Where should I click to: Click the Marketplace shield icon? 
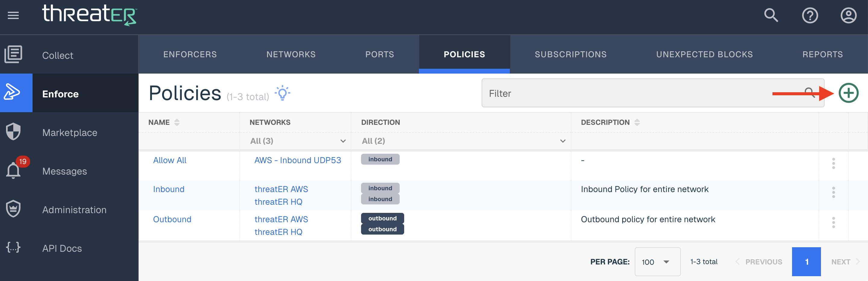(13, 131)
